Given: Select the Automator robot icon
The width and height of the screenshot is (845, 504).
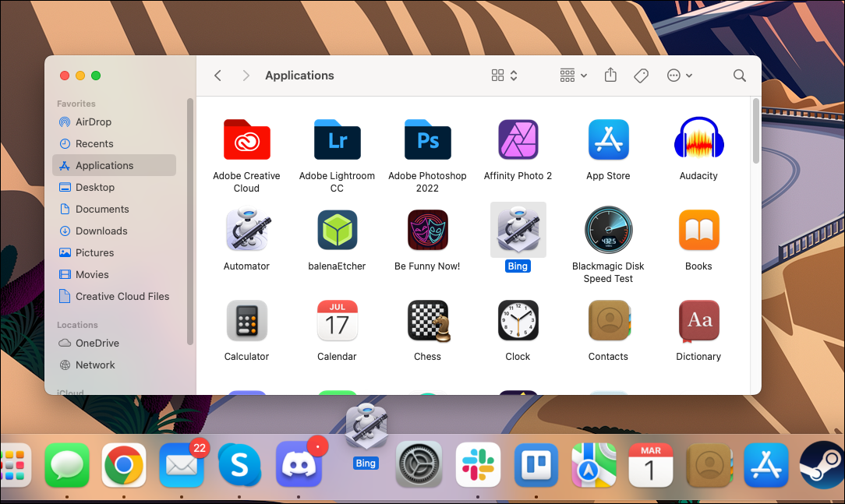Looking at the screenshot, I should (248, 230).
